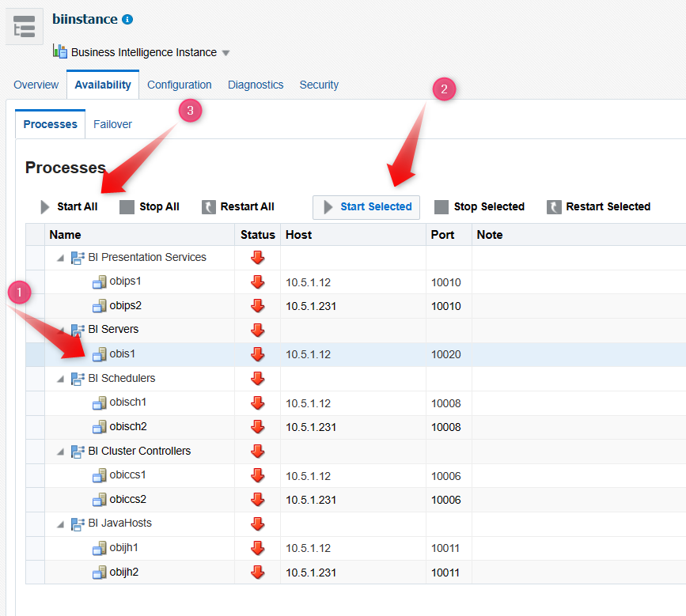
Task: Click the Restart All button label
Action: (x=247, y=207)
